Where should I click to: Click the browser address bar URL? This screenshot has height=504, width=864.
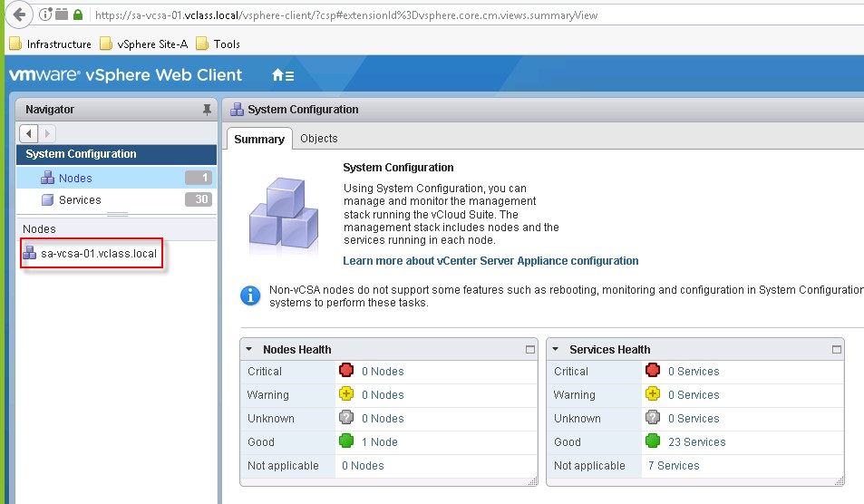click(346, 15)
